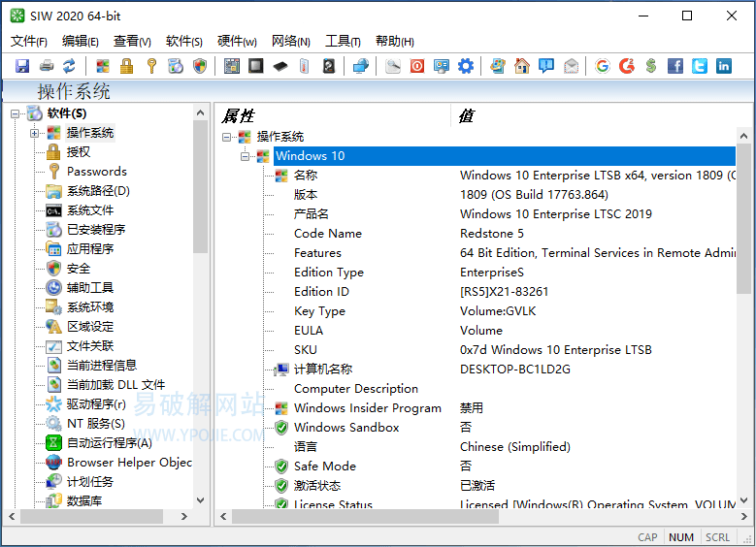Open the 硬件(W) menu
Viewport: 756px width, 547px height.
237,41
